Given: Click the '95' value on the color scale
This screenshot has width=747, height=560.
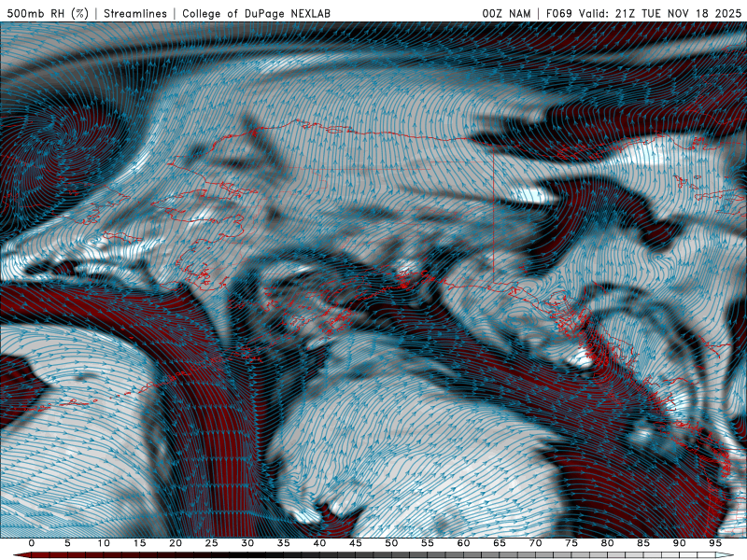Looking at the screenshot, I should 715,543.
